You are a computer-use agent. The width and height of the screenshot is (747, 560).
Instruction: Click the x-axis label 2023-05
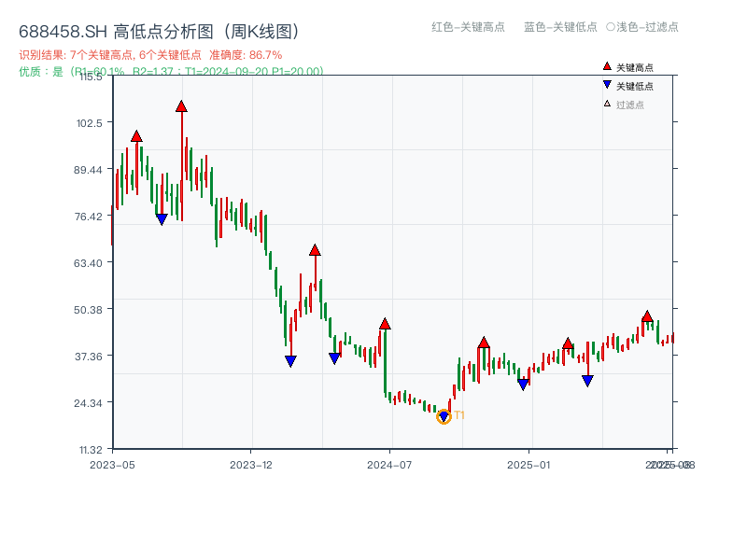tap(112, 465)
